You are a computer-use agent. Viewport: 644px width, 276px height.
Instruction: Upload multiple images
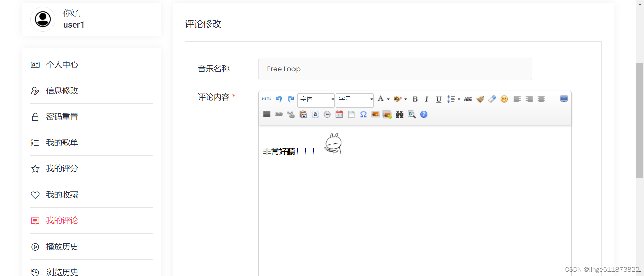point(387,114)
